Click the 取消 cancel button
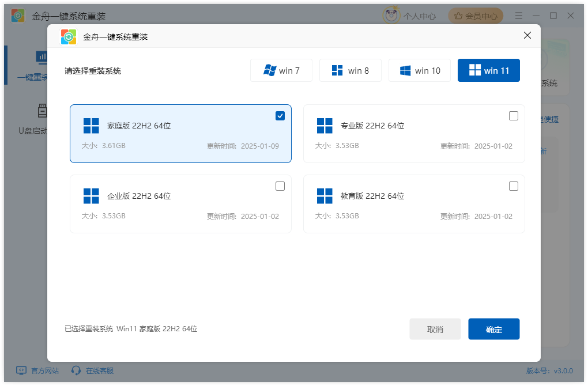 coord(435,329)
